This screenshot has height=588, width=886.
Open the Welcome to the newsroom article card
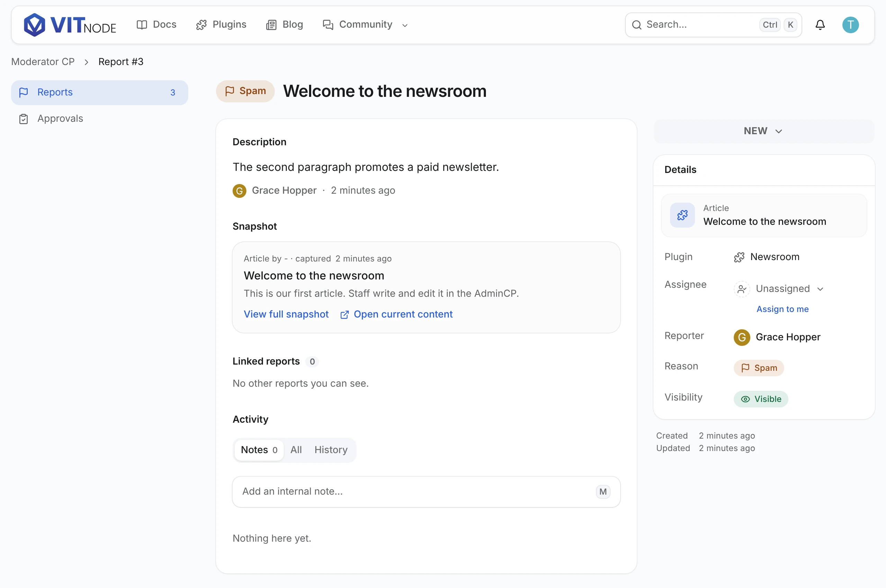(764, 215)
